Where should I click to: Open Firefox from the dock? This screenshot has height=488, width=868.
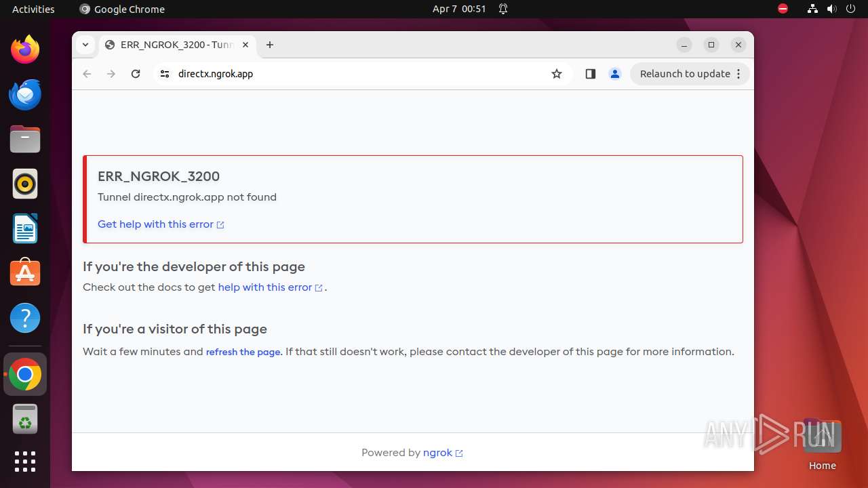click(25, 49)
